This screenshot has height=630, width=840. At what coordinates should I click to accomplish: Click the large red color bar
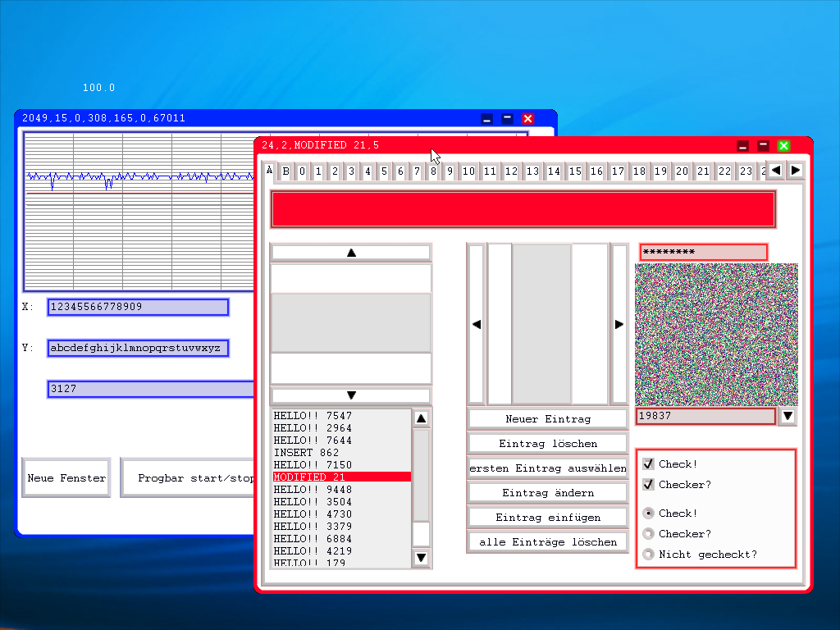click(523, 209)
